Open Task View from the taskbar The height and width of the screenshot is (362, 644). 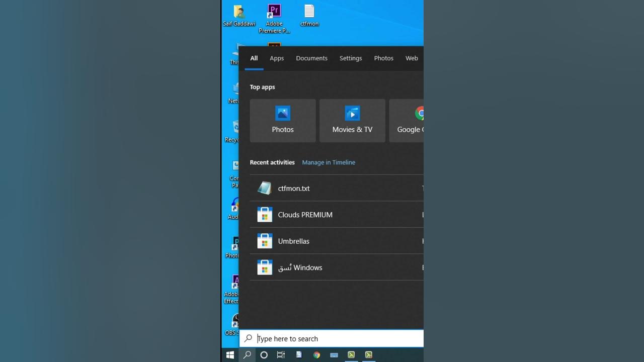(x=281, y=354)
